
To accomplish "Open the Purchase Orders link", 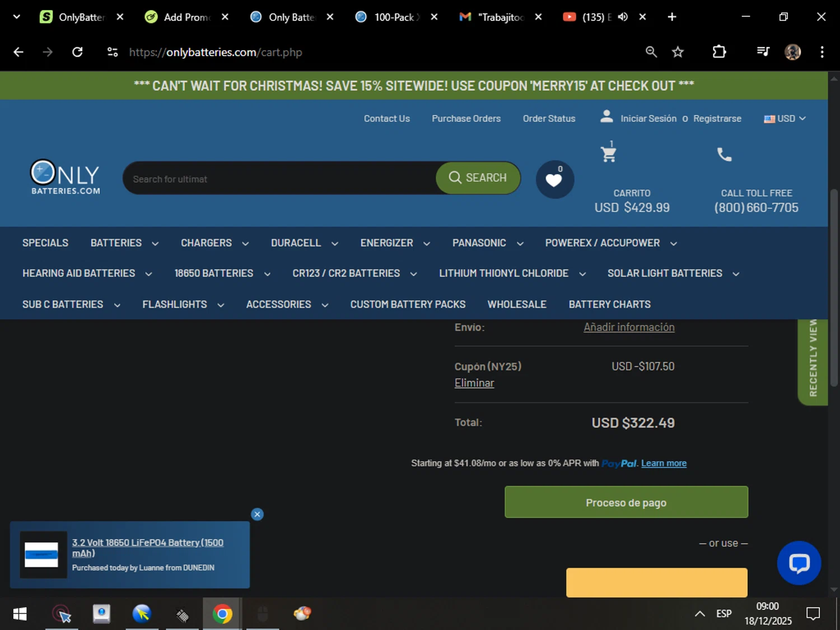I will click(466, 119).
